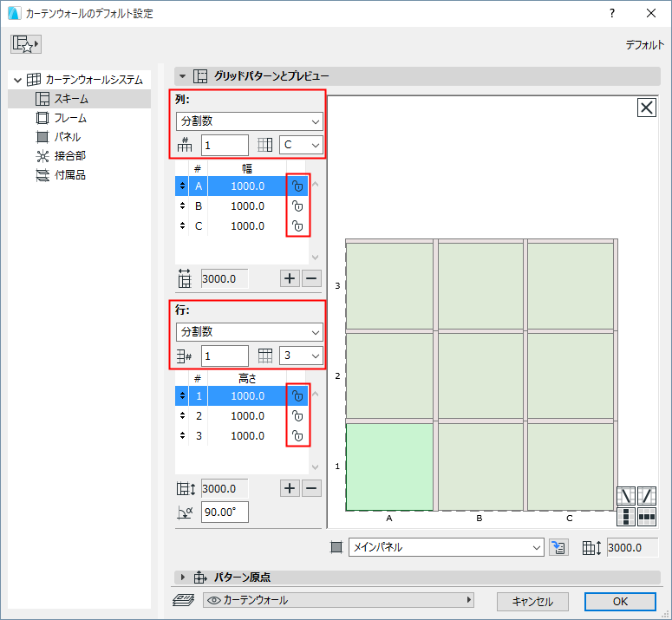Open the column letter C dropdown
This screenshot has width=672, height=620.
click(301, 146)
